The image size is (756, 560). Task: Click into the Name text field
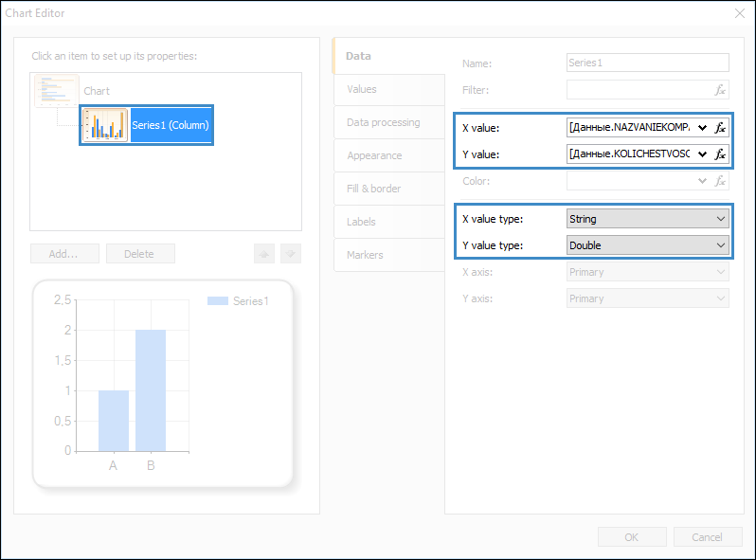coord(647,63)
